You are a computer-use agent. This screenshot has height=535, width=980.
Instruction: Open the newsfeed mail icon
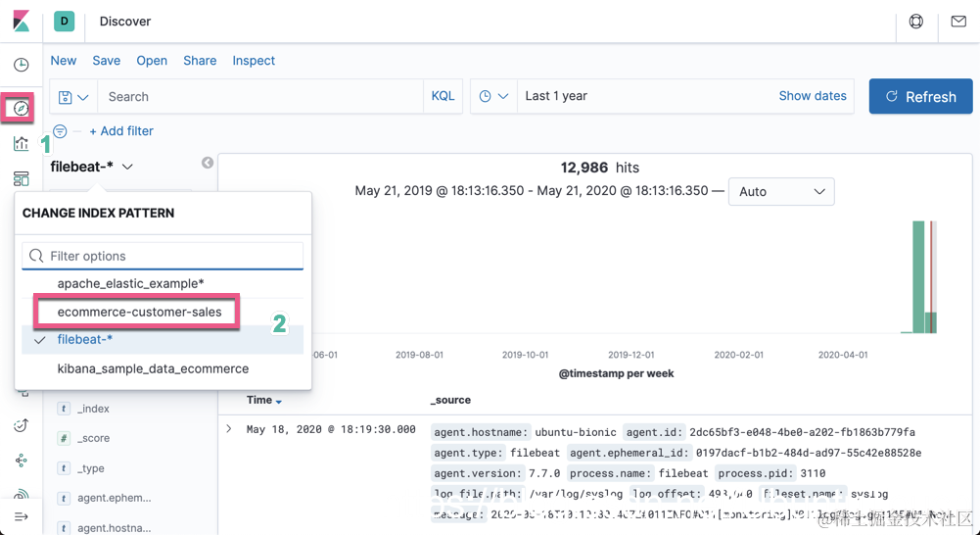tap(958, 22)
